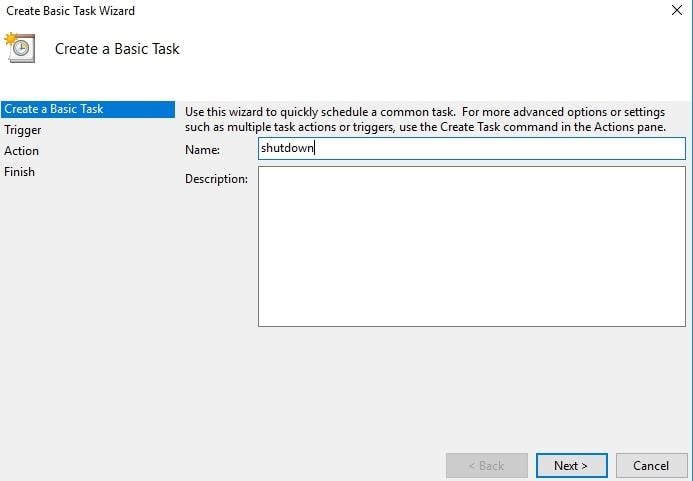The height and width of the screenshot is (481, 693).
Task: Click the 'Description:' label
Action: (x=216, y=179)
